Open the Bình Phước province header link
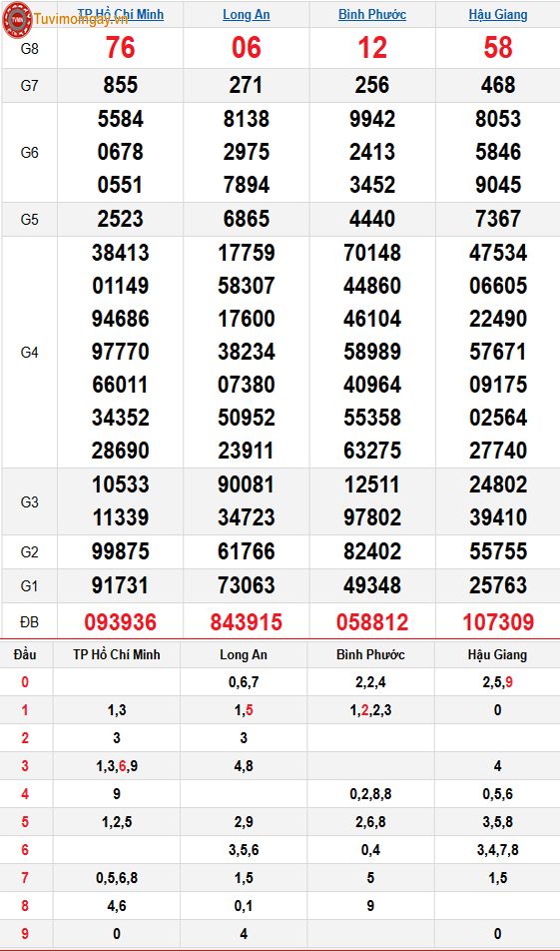The height and width of the screenshot is (952, 560). (372, 14)
